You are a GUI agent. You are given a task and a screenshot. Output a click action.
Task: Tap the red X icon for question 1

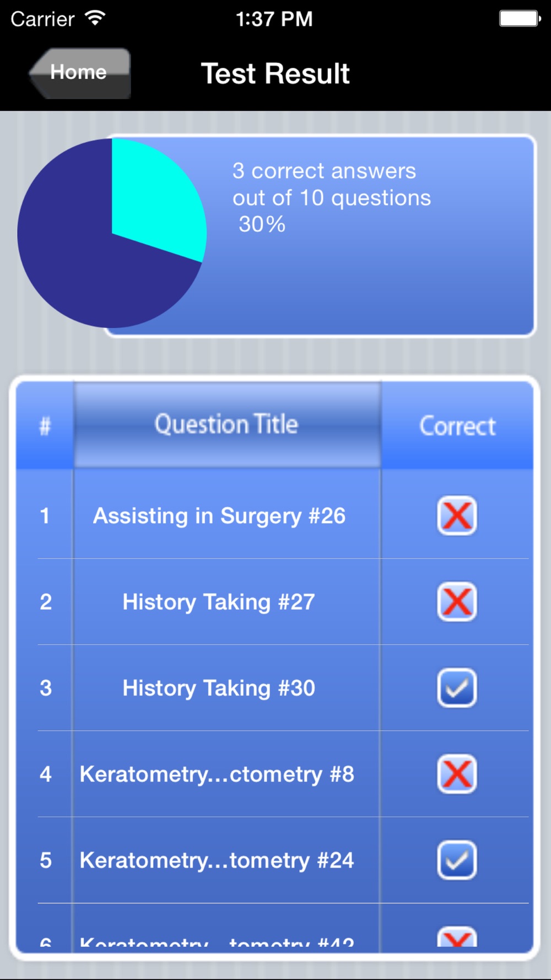(x=457, y=516)
